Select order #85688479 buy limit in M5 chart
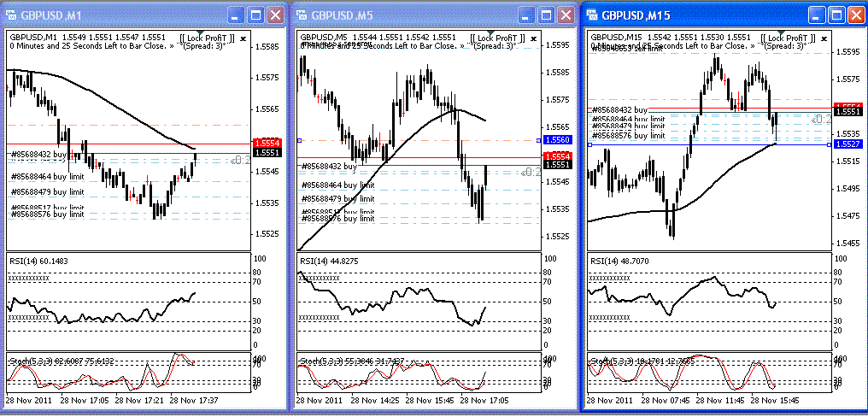 click(x=338, y=199)
